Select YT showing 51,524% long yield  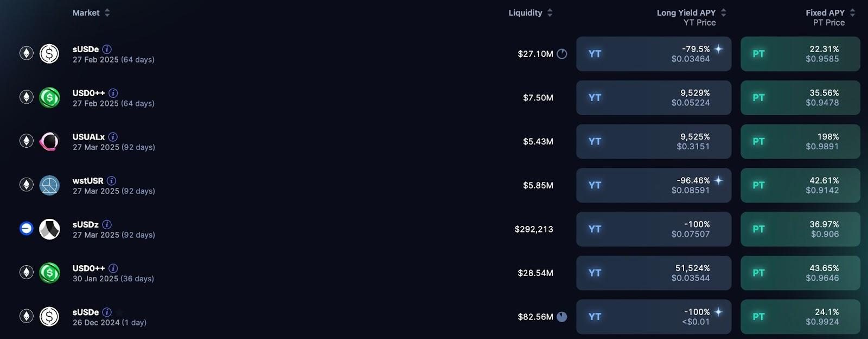point(653,273)
